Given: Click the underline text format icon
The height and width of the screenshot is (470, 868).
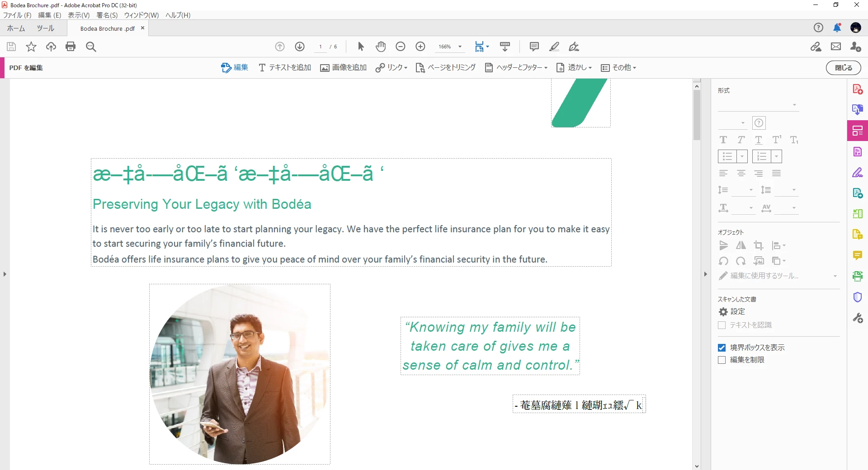Looking at the screenshot, I should tap(759, 140).
